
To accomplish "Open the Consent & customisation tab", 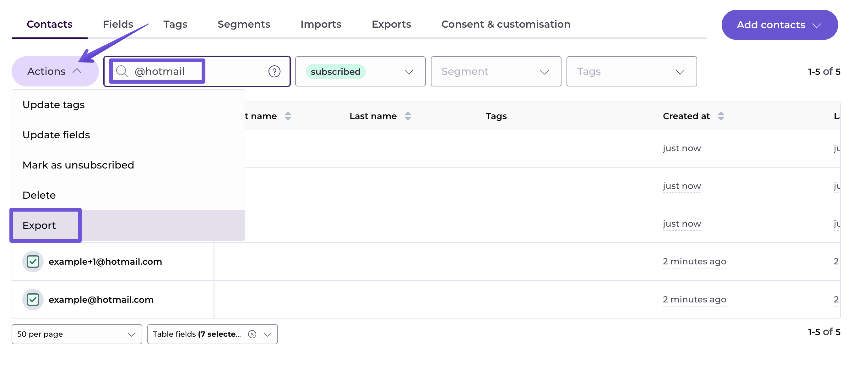I will [x=505, y=24].
